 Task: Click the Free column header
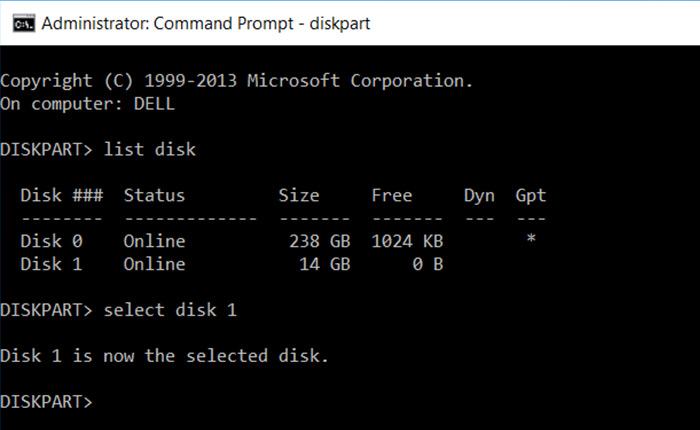pos(392,195)
